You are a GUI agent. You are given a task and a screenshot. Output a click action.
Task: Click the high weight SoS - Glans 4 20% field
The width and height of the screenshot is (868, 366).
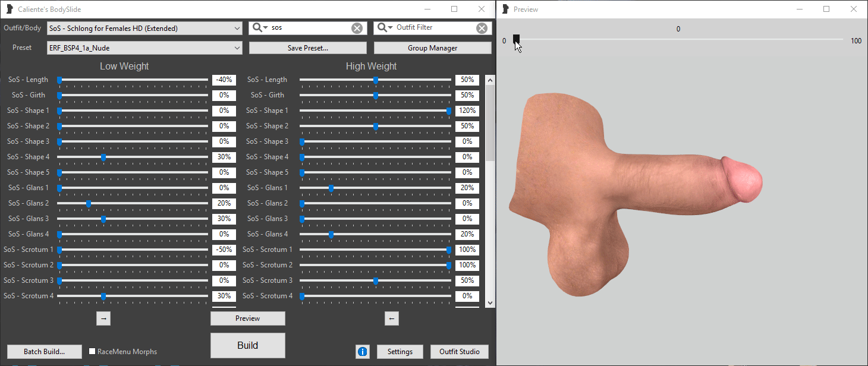pos(467,234)
